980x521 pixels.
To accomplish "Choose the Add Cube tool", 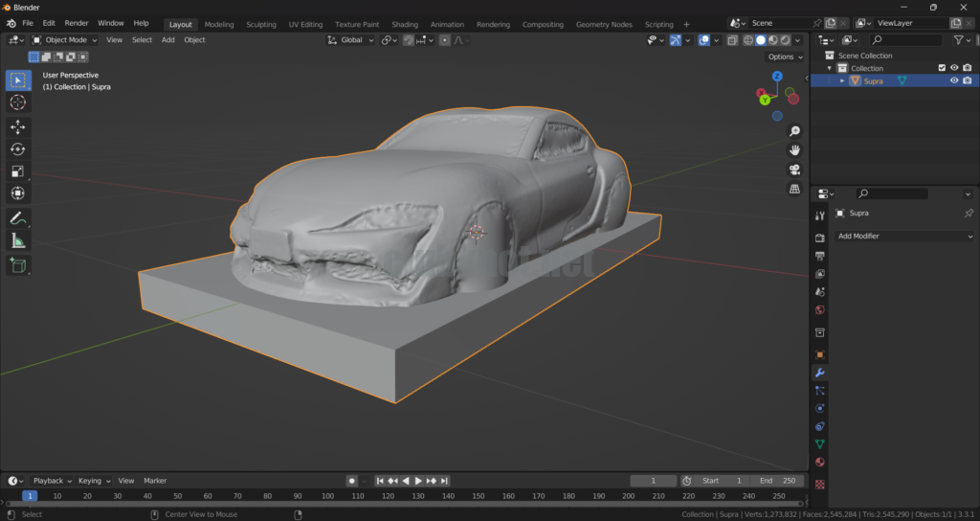I will click(18, 264).
